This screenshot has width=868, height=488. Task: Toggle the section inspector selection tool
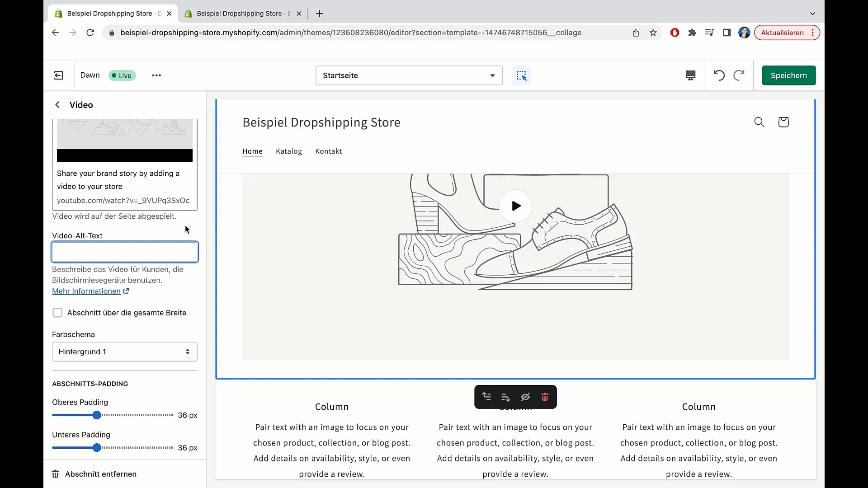[521, 75]
